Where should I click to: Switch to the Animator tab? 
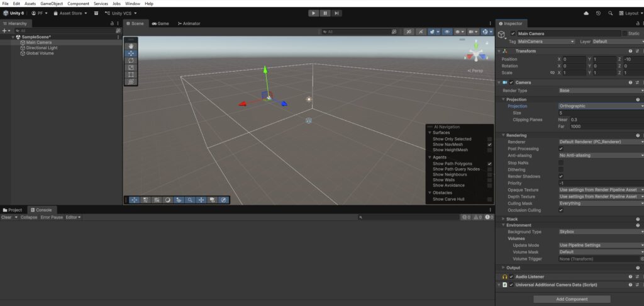[189, 23]
